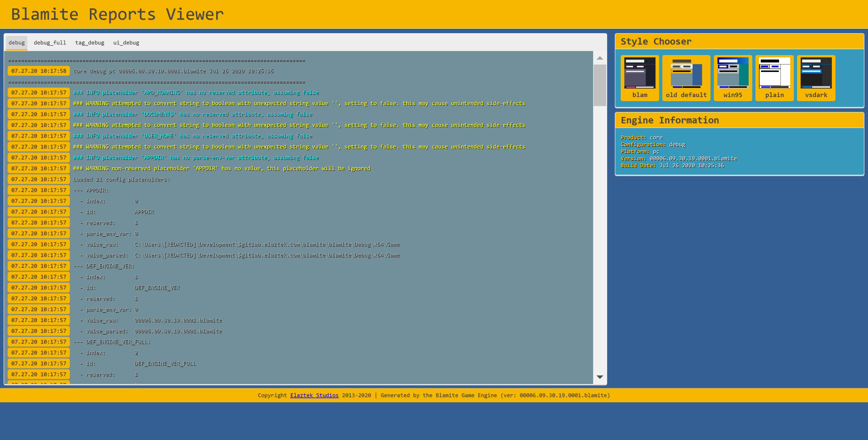Click the APPDIR no value WARNING line
Screen dimensions: 868x440
pyautogui.click(x=222, y=168)
